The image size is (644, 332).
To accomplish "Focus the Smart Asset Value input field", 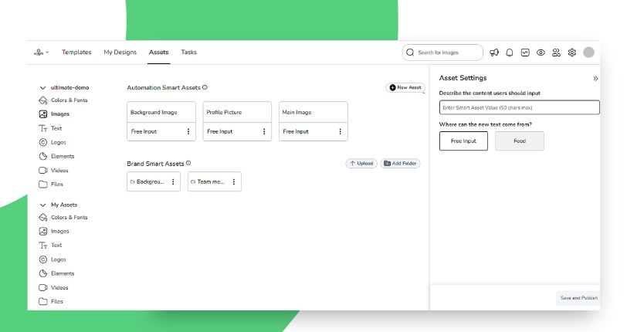I will pyautogui.click(x=519, y=107).
